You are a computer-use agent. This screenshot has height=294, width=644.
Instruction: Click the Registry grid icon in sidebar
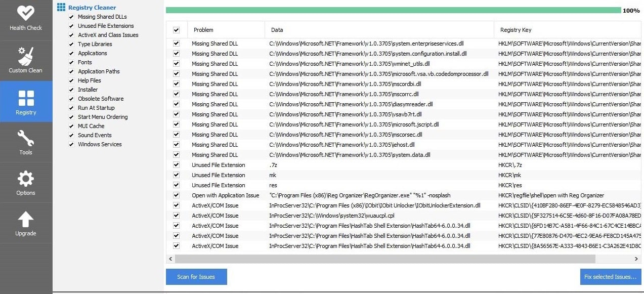coord(26,98)
